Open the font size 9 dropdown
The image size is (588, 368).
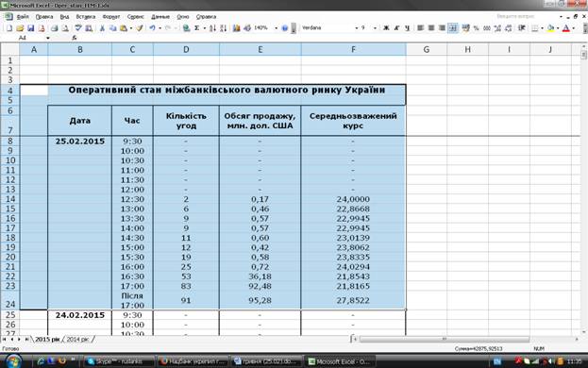point(375,28)
